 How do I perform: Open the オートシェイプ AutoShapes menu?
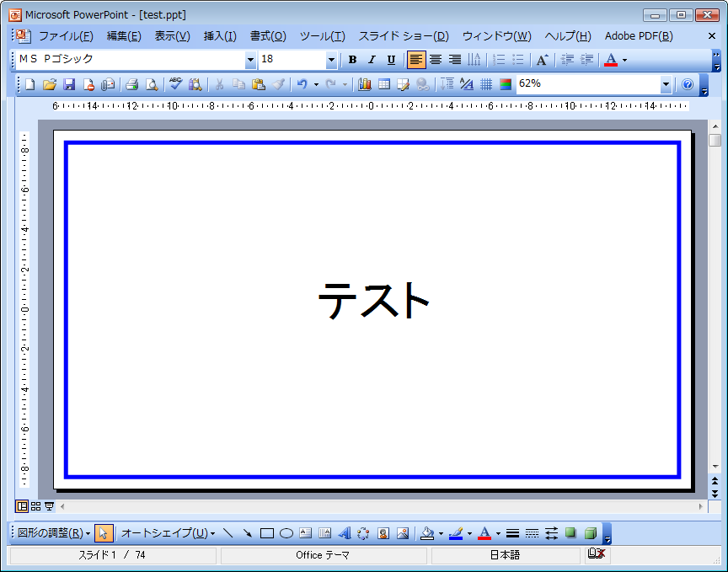[168, 533]
